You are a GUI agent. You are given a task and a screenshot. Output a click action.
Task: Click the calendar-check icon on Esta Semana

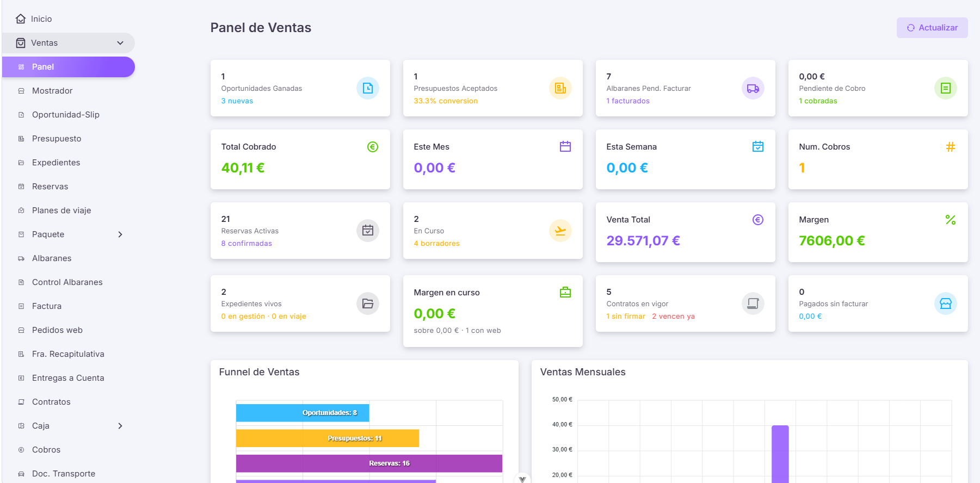pos(758,147)
